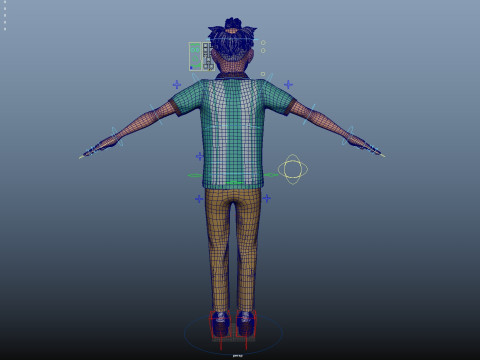Select cyan ring control on left wrist
The image size is (480, 360).
117,137
